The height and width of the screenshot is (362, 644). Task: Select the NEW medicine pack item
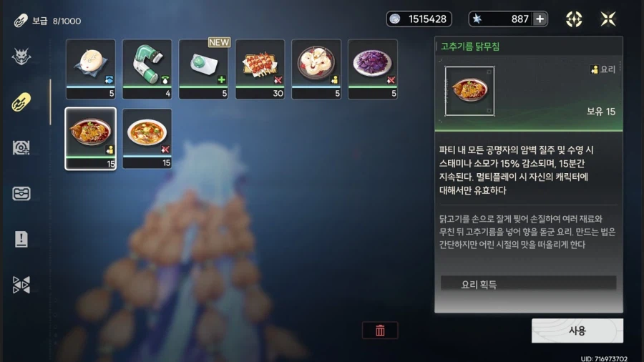click(204, 69)
